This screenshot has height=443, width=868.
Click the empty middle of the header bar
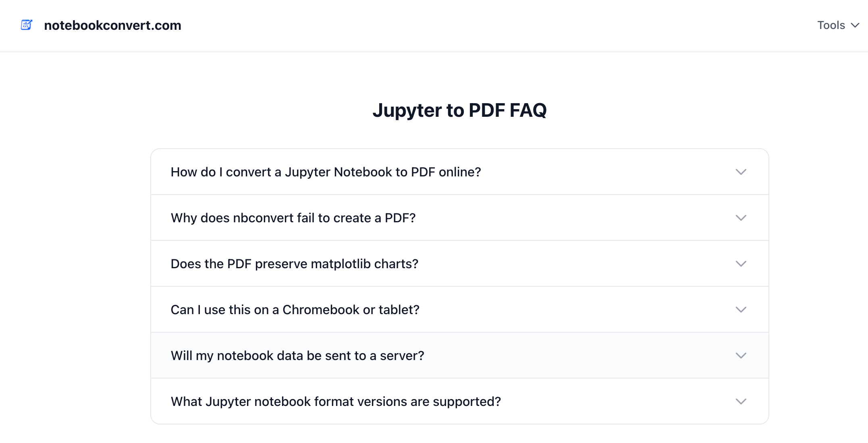click(484, 25)
